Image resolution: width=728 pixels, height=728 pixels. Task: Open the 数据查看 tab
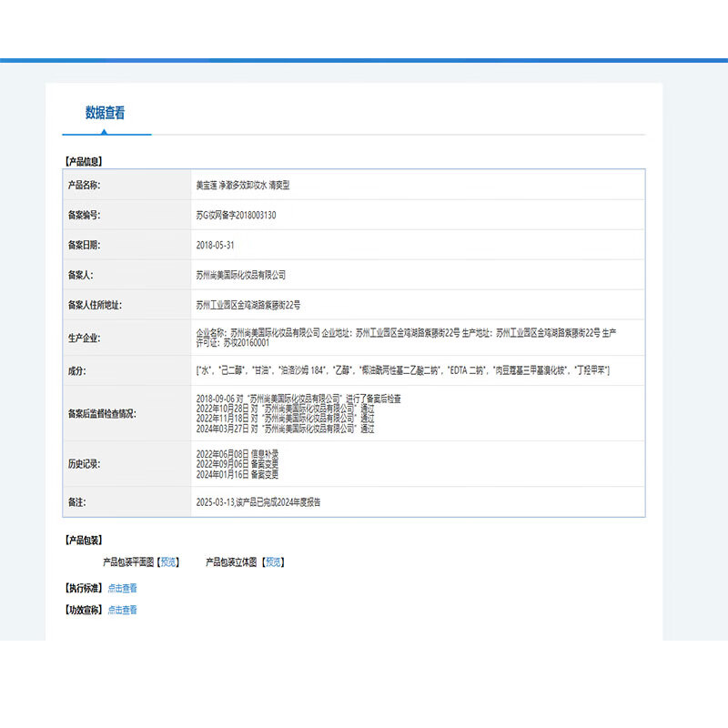106,114
